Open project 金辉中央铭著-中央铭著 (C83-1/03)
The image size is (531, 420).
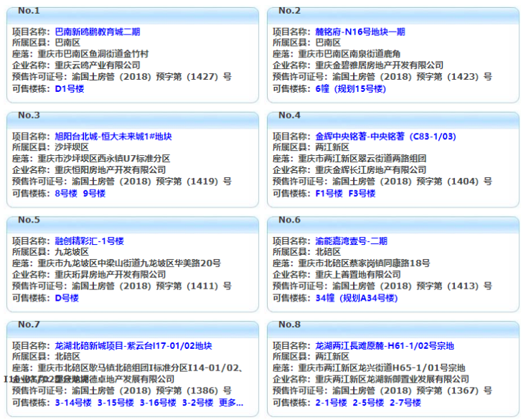[x=386, y=136]
